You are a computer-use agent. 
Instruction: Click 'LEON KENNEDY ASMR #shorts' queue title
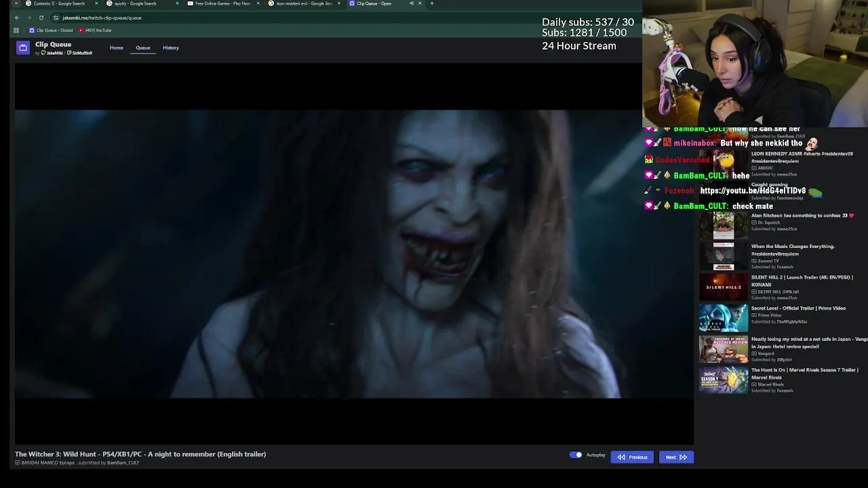(802, 157)
